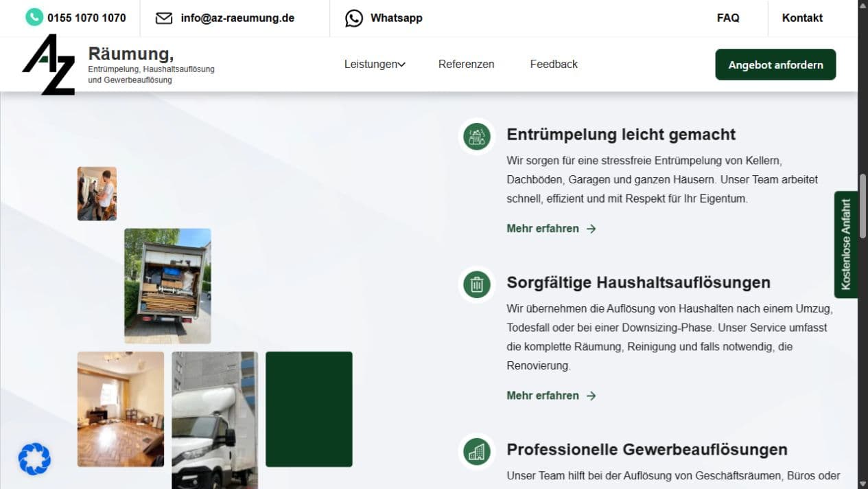Open the Whatsapp link
This screenshot has width=868, height=489.
pyautogui.click(x=397, y=18)
